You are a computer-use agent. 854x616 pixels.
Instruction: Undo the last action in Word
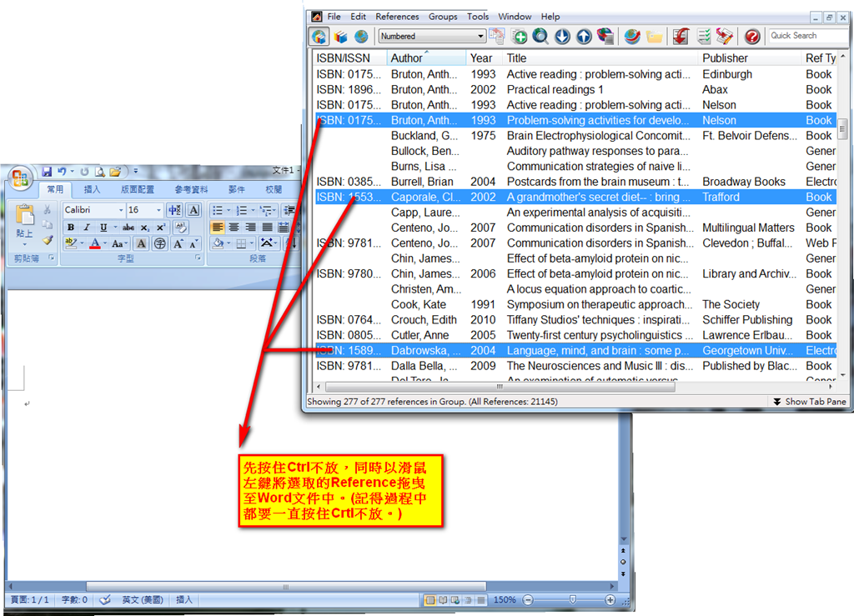[x=62, y=172]
